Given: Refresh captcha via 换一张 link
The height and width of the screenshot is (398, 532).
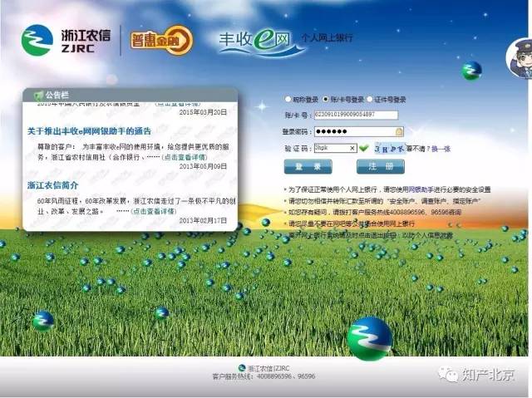Looking at the screenshot, I should click(441, 148).
